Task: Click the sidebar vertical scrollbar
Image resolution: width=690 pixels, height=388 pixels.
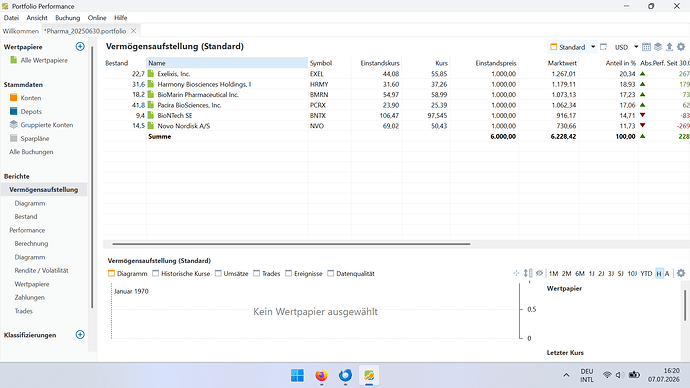Action: [x=92, y=176]
